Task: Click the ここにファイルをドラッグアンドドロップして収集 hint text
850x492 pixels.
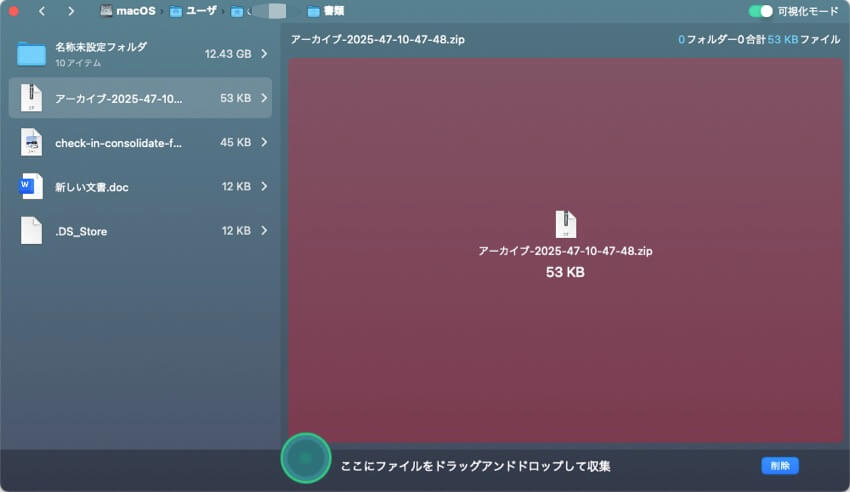Action: (x=475, y=466)
